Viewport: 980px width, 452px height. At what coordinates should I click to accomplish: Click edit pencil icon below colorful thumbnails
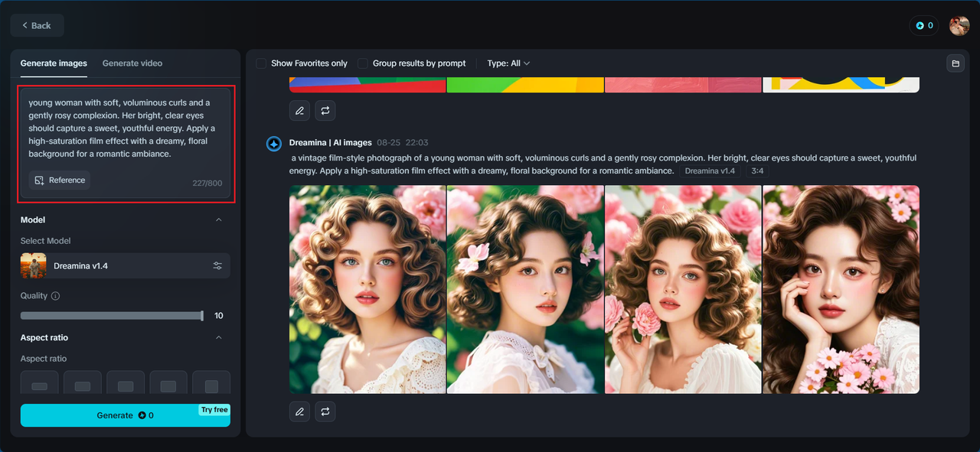tap(299, 111)
